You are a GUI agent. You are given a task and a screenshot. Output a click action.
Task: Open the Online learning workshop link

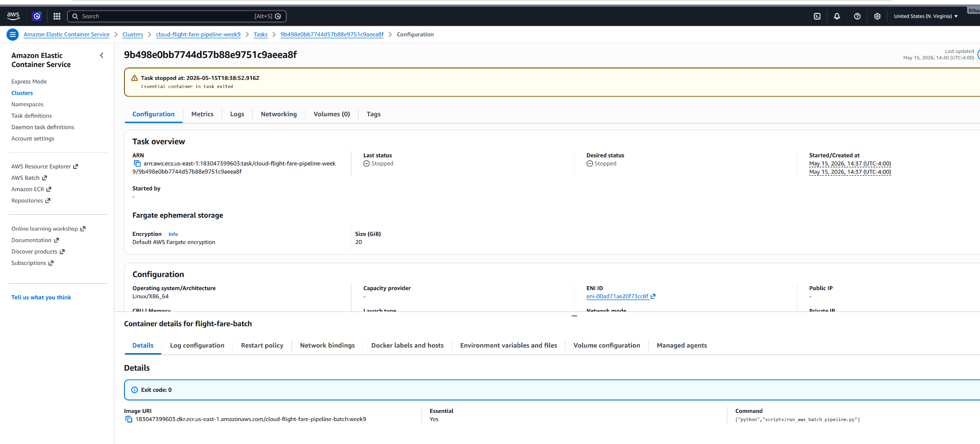click(x=48, y=229)
